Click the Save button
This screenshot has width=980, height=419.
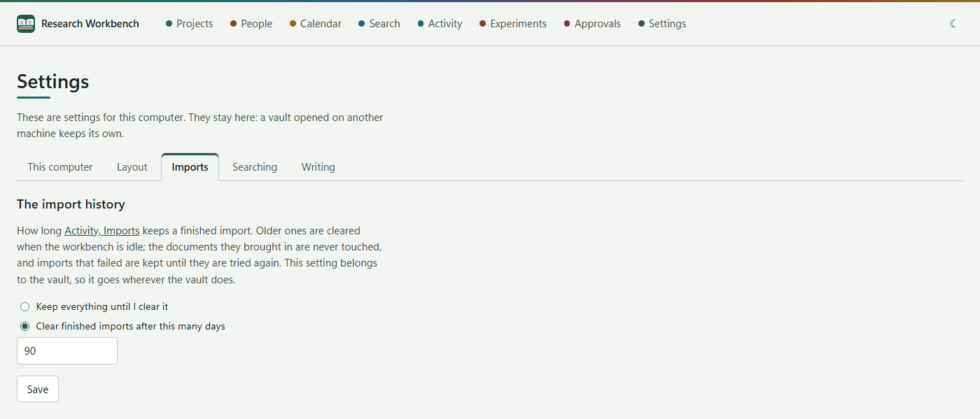tap(38, 389)
